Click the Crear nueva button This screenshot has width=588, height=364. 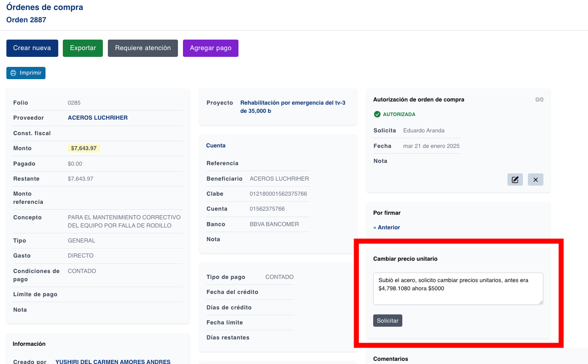tap(32, 48)
